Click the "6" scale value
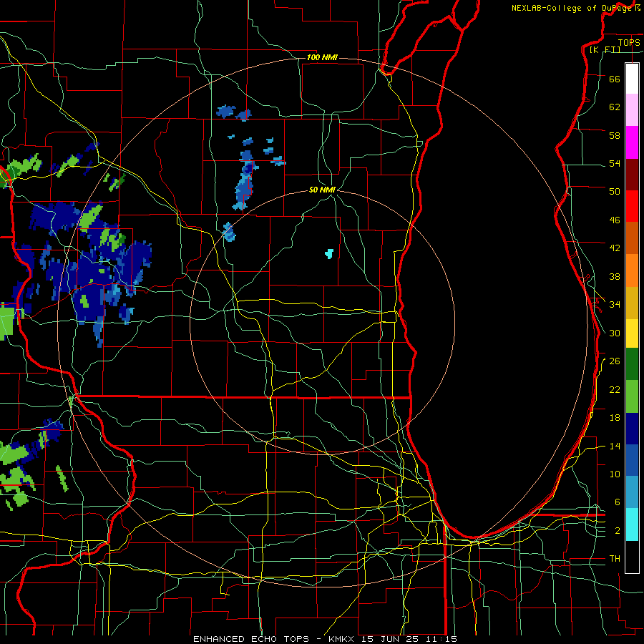Screen dimensions: 644x644 (x=617, y=502)
